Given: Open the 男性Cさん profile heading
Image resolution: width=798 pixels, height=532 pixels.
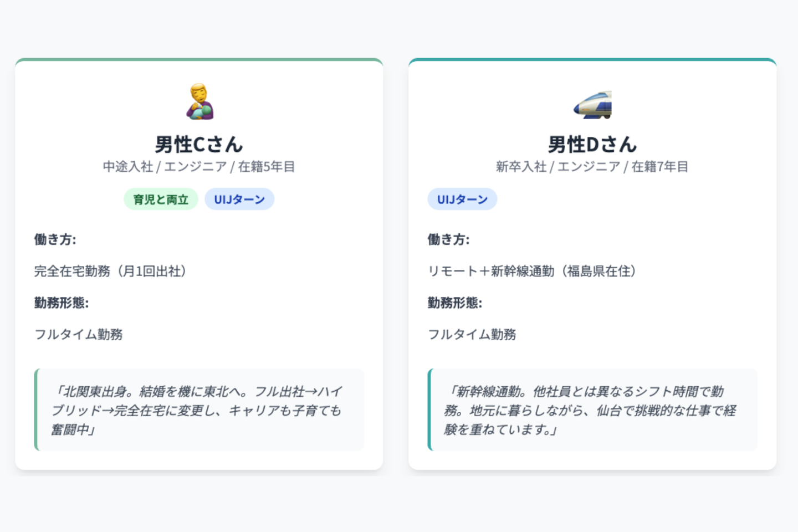Looking at the screenshot, I should click(x=199, y=145).
